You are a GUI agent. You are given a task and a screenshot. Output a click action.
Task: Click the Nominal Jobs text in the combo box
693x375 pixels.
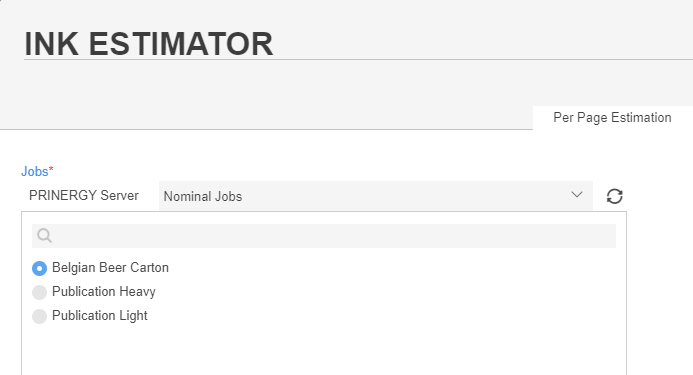pos(203,196)
